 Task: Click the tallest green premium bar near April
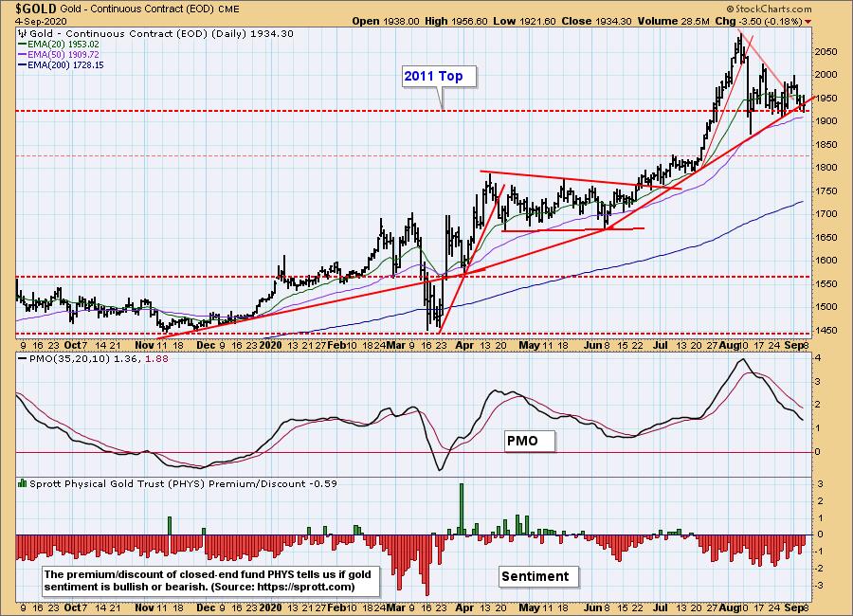pyautogui.click(x=462, y=509)
